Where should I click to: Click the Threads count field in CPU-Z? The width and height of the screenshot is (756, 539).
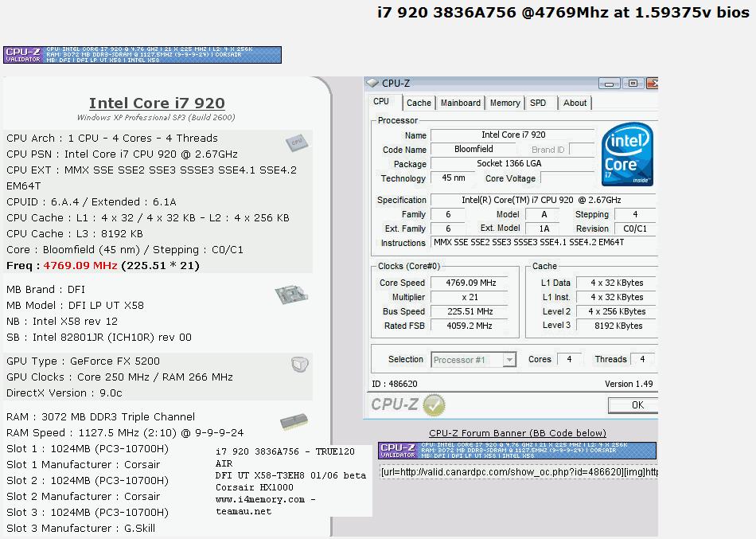pos(642,360)
